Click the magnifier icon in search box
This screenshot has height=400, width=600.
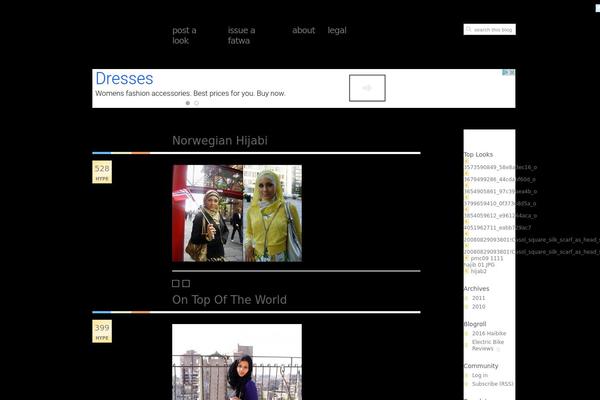coord(468,29)
